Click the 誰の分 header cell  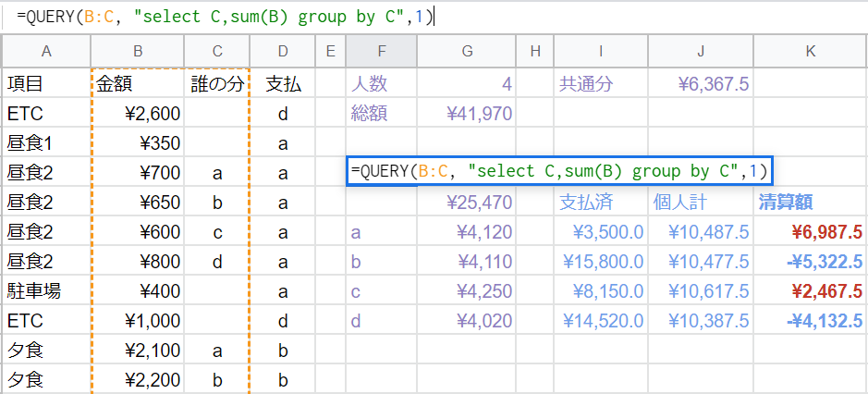(x=217, y=84)
